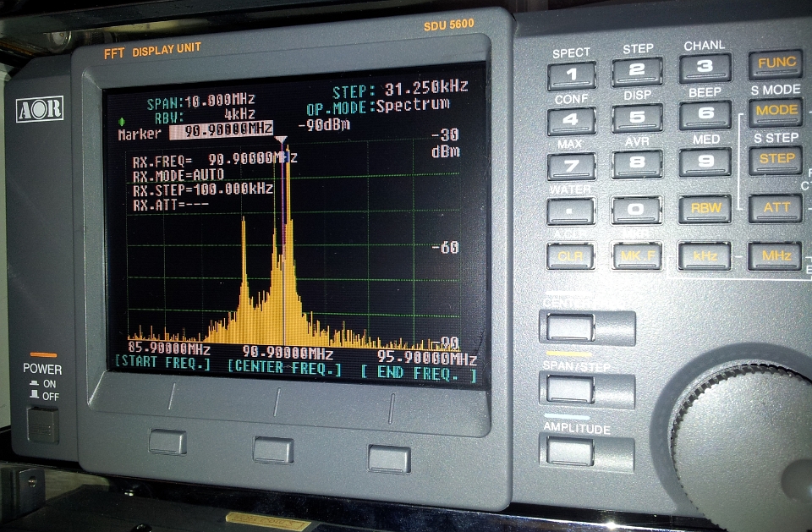Screen dimensions: 812x532
Task: Click the 85.90000MHz start frequency value
Action: 169,348
